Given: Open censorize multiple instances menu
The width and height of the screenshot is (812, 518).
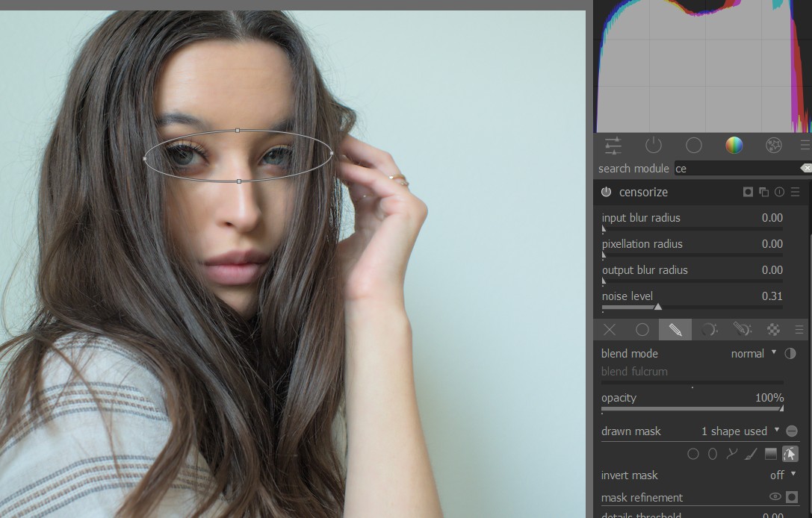Looking at the screenshot, I should tap(764, 192).
